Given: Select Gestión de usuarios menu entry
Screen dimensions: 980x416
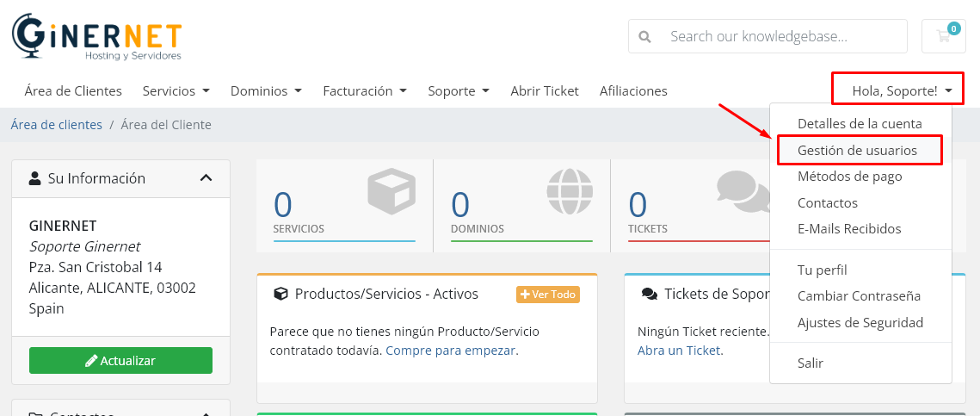Looking at the screenshot, I should click(857, 150).
